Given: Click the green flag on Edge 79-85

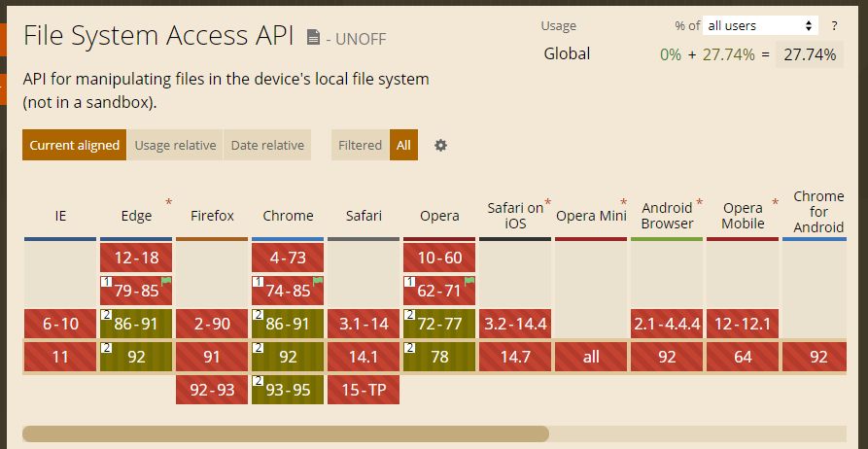Looking at the screenshot, I should (x=166, y=281).
